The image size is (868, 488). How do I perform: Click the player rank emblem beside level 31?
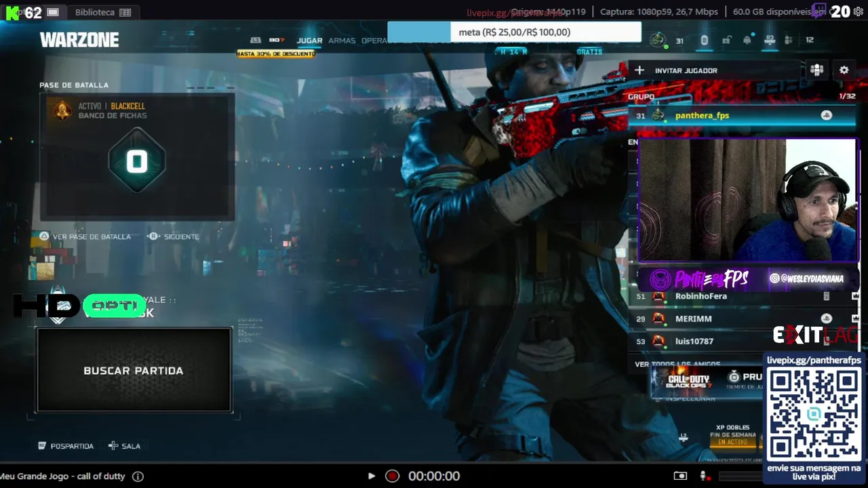pyautogui.click(x=658, y=40)
